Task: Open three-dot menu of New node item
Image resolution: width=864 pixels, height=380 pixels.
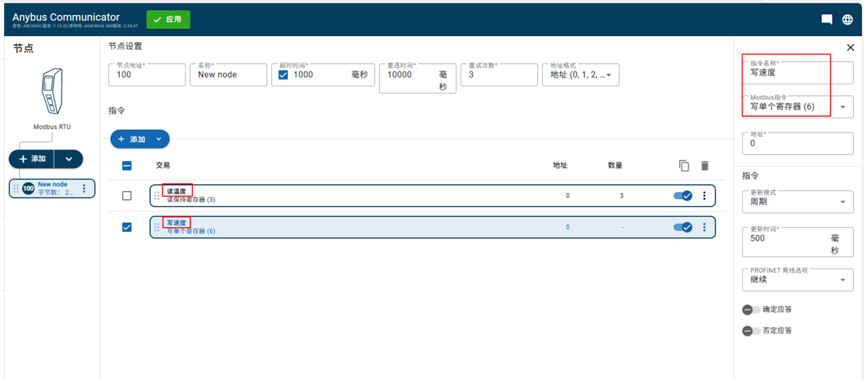Action: pos(84,188)
